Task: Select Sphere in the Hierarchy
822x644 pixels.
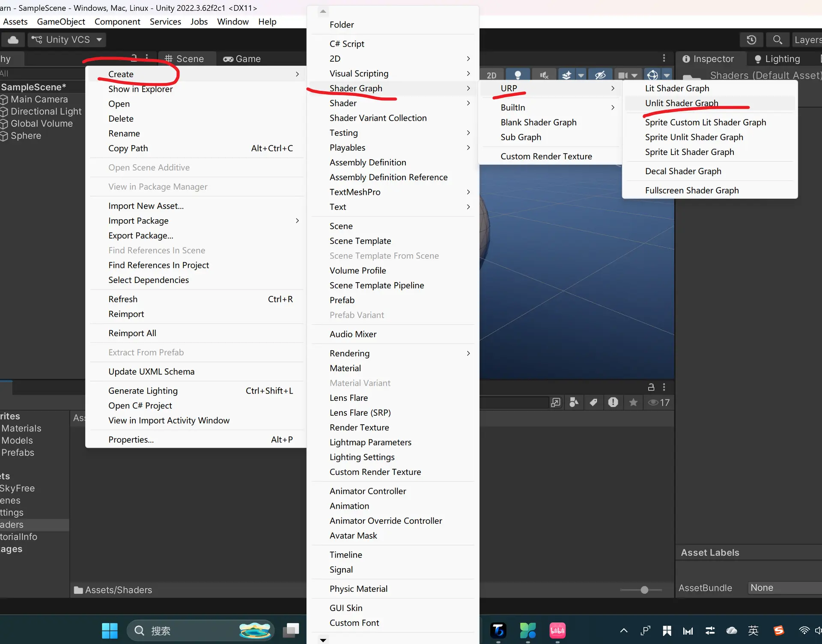Action: pos(26,136)
